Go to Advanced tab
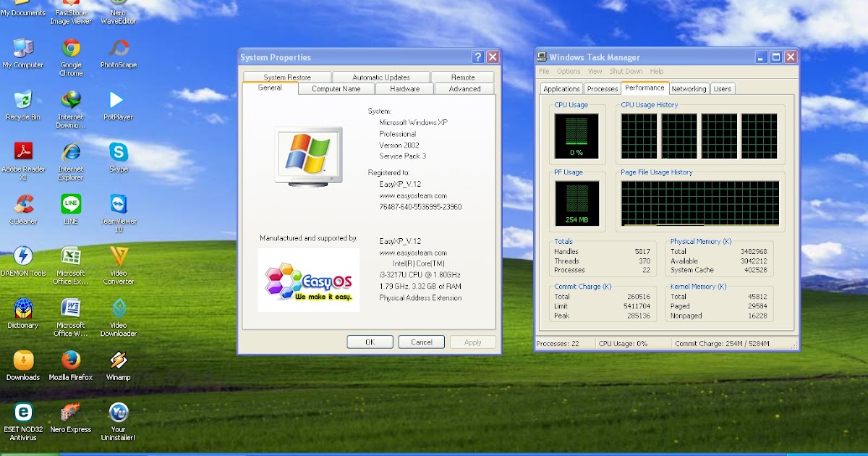Screen dimensions: 868x456 464,89
